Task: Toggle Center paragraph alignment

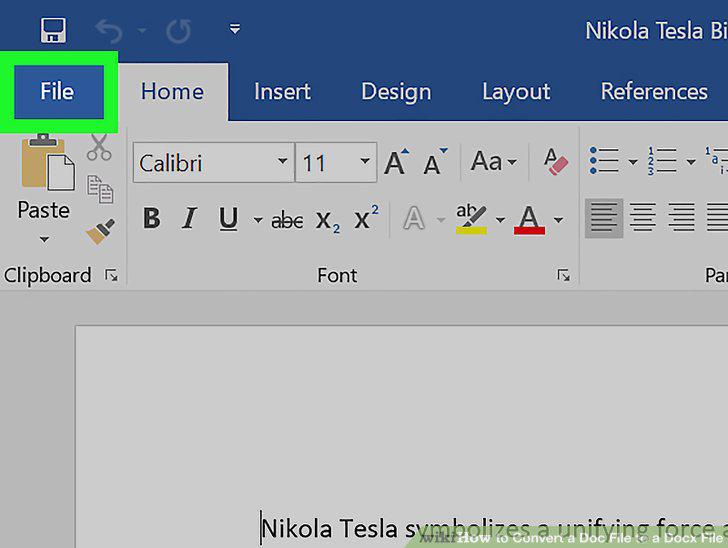Action: pyautogui.click(x=643, y=217)
